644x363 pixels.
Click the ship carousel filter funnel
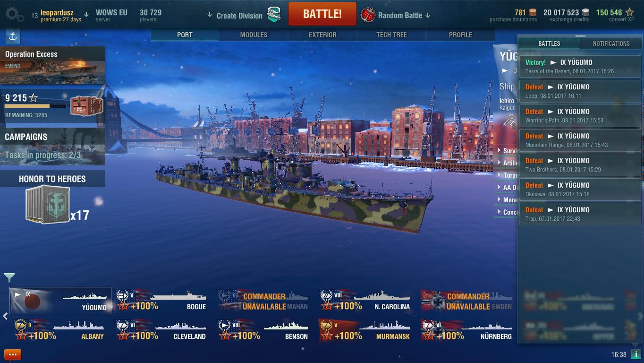click(x=9, y=277)
